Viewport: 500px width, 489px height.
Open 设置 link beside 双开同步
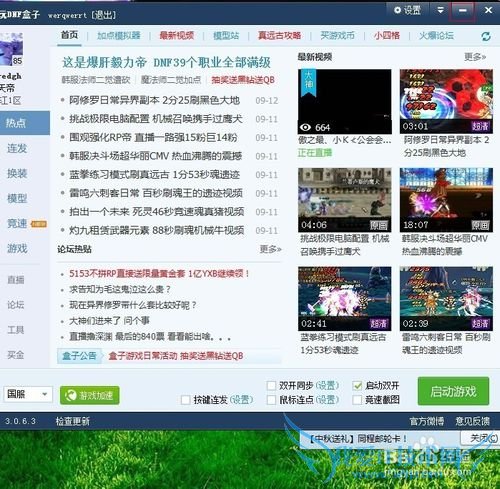[x=327, y=386]
